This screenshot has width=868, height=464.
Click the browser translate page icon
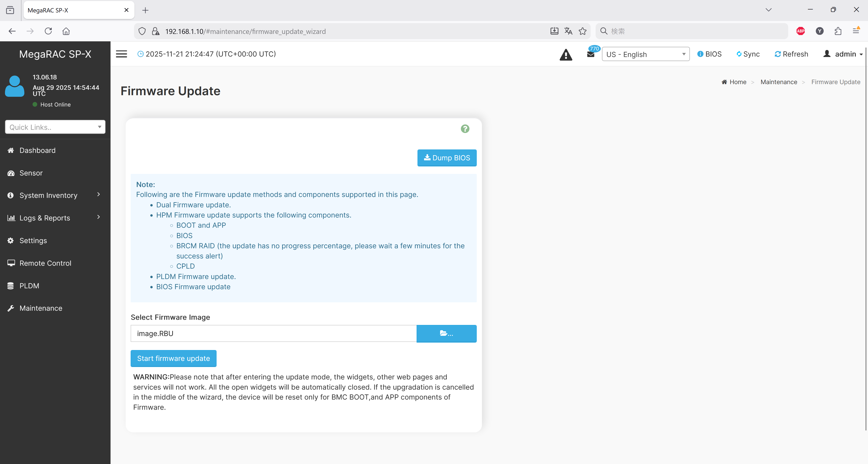pyautogui.click(x=568, y=31)
